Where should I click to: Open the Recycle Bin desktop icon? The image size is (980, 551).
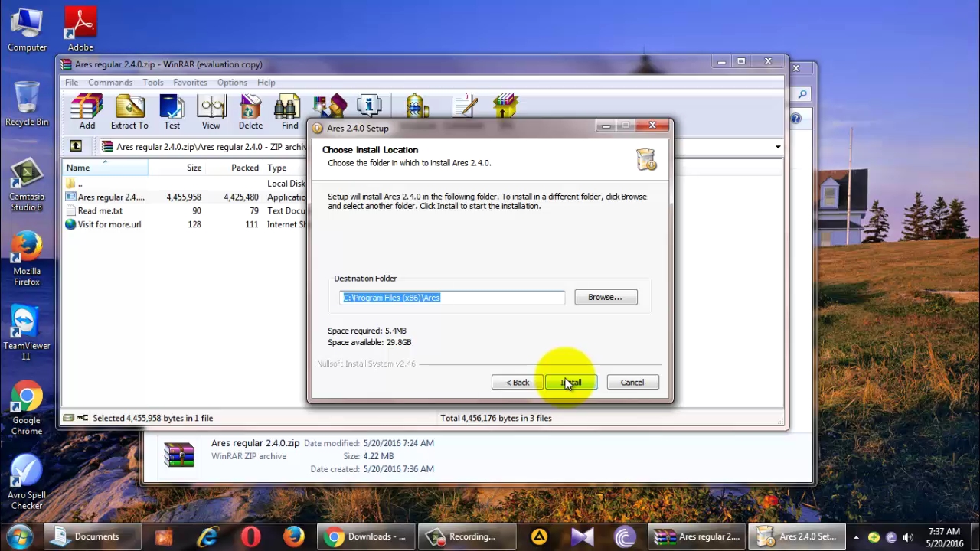click(x=27, y=104)
